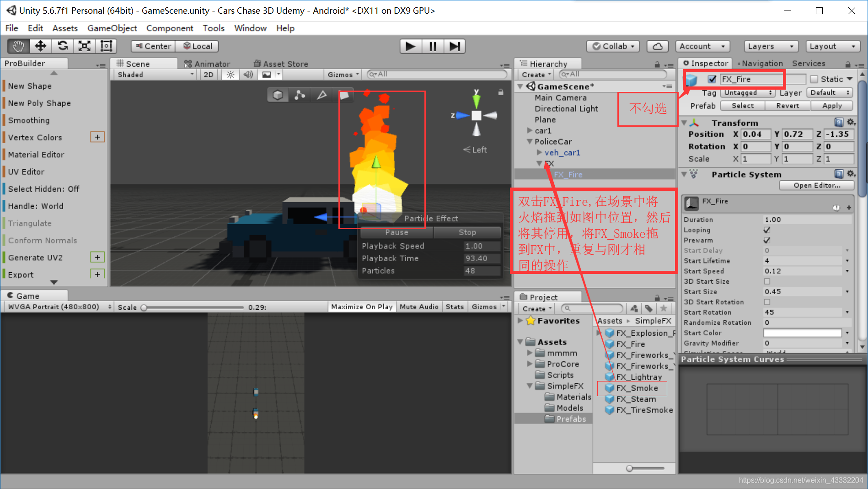Switch to the Navigation tab
868x489 pixels.
[x=760, y=64]
